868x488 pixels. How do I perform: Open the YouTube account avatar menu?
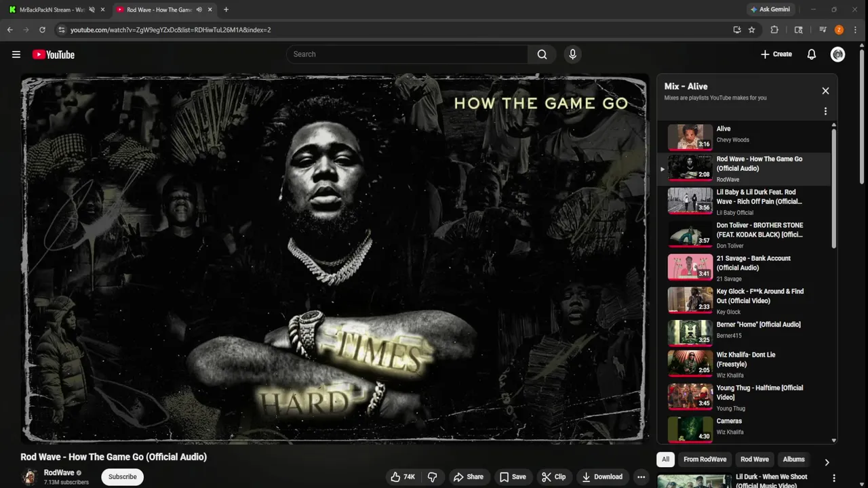tap(837, 54)
